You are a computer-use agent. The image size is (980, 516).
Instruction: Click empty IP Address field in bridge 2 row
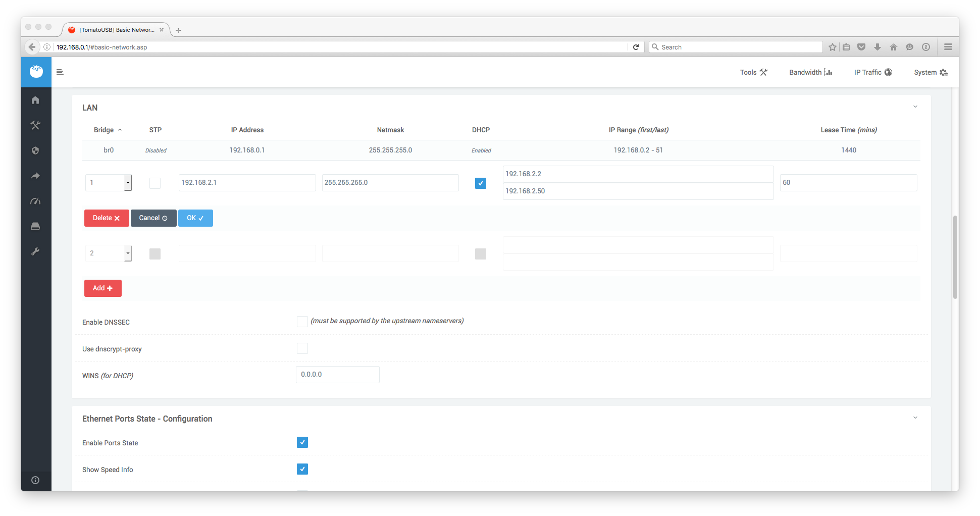click(247, 253)
